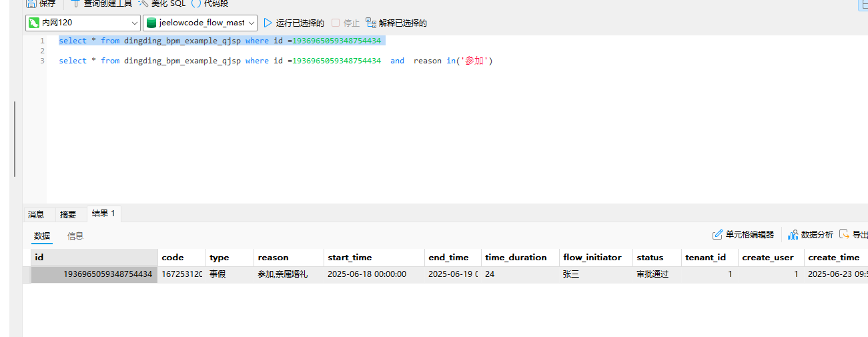Screen dimensions: 868x337
Task: Click the type column header
Action: (x=230, y=257)
